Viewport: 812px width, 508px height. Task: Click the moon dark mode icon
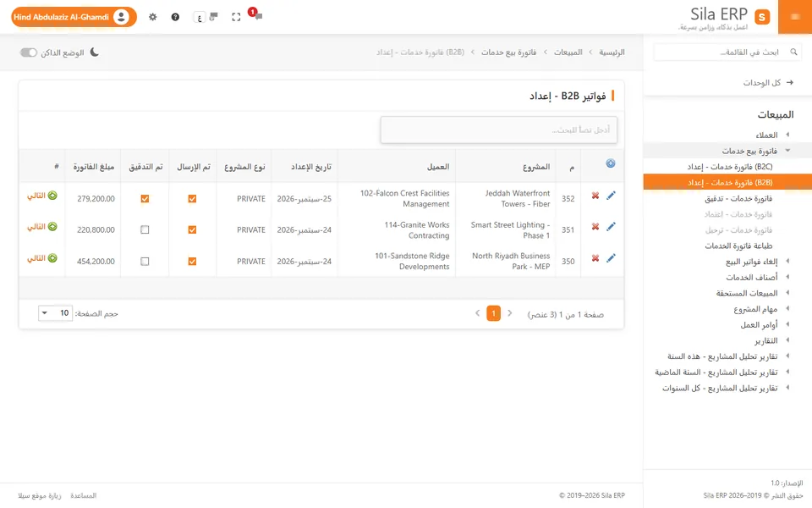(x=94, y=52)
